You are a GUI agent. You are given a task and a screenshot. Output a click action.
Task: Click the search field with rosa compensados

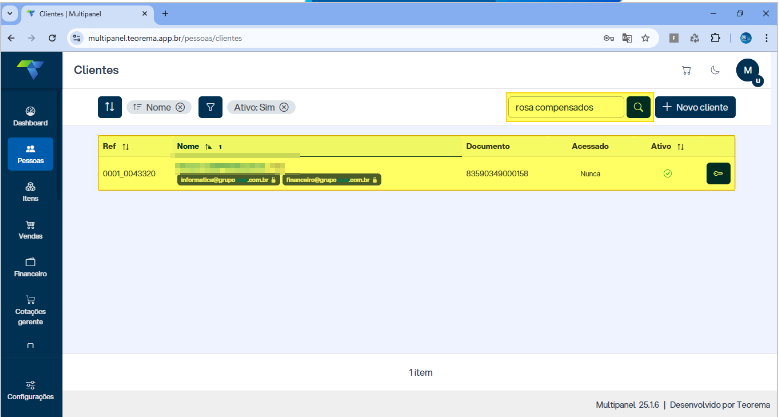tap(566, 107)
